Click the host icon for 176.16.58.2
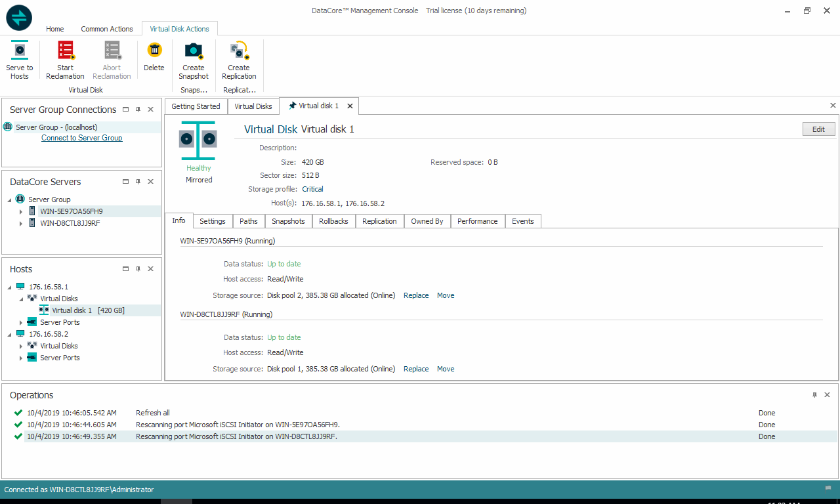 tap(20, 334)
